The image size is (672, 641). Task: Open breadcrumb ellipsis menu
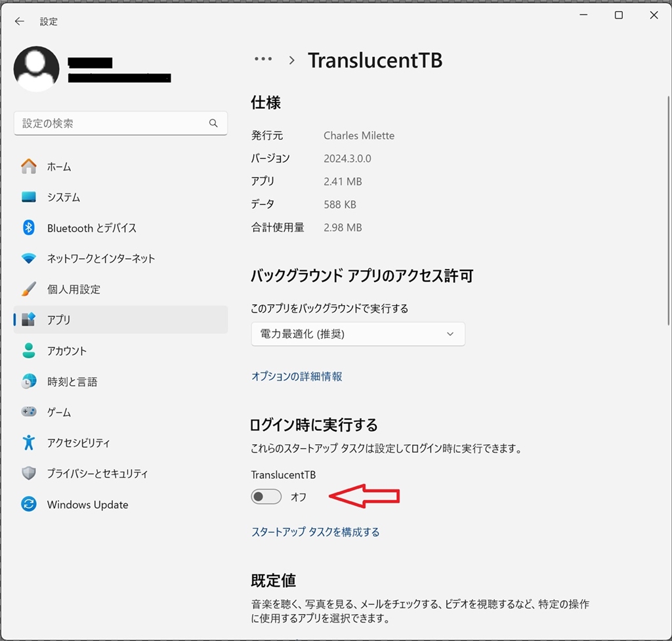(x=263, y=59)
